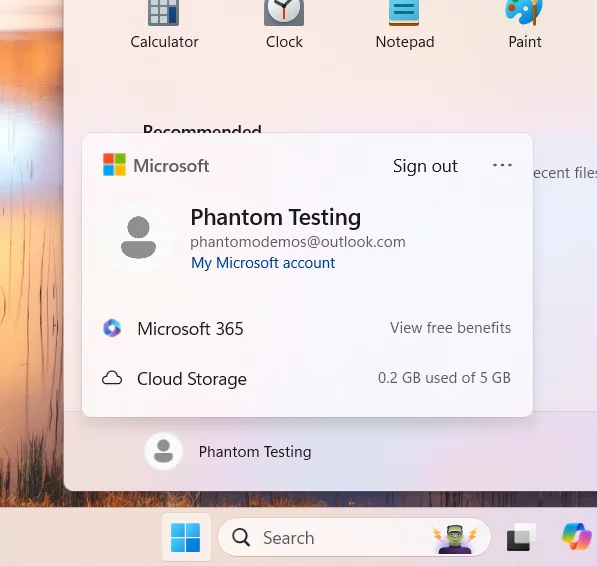
Task: Click the taskbar Search input field
Action: pyautogui.click(x=354, y=537)
